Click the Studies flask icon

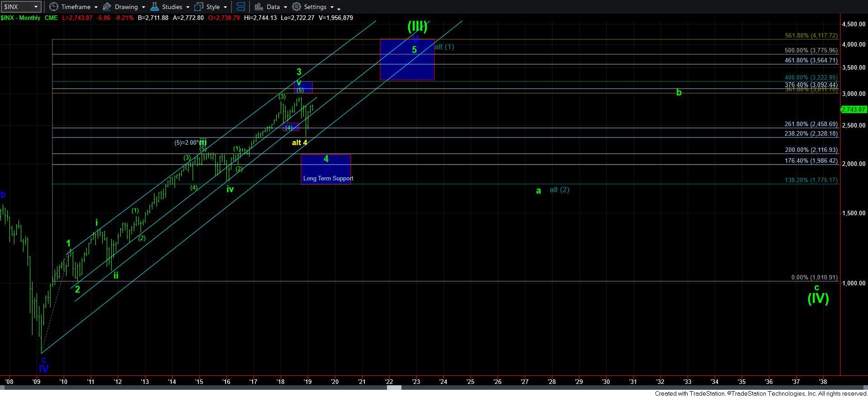tap(155, 7)
